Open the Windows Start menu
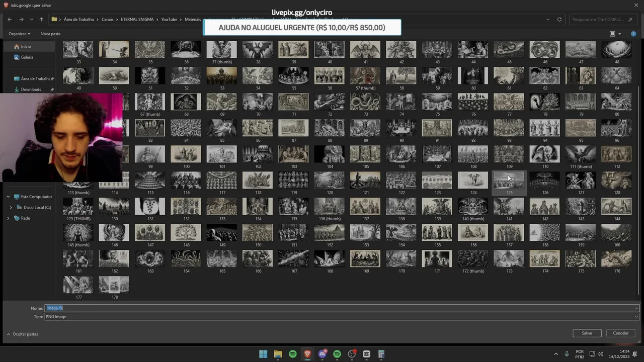This screenshot has width=644, height=362. (263, 354)
